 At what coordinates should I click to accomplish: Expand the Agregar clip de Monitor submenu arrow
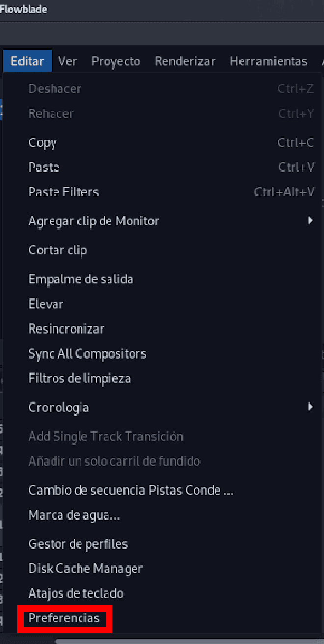(310, 221)
